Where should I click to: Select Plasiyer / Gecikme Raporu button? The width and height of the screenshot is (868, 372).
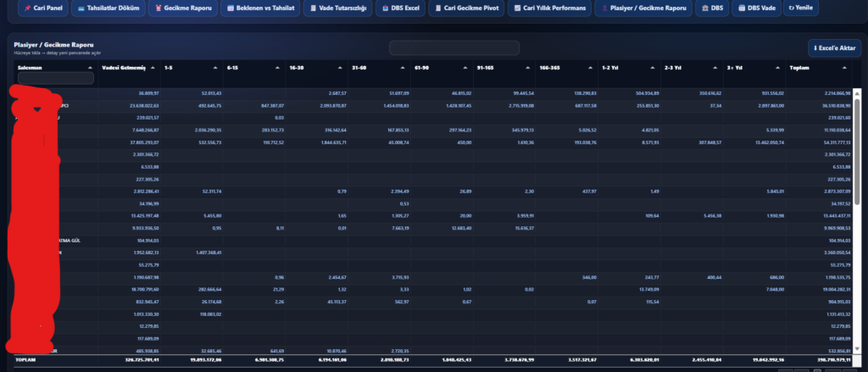point(643,8)
